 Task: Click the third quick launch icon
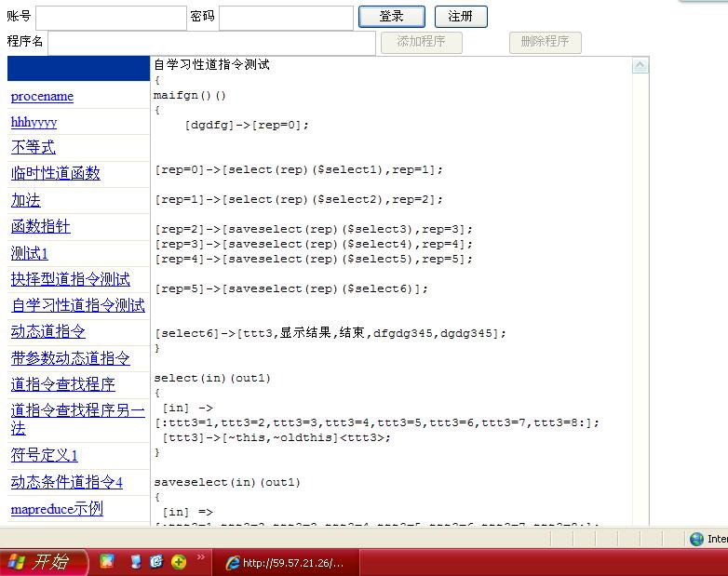[157, 562]
